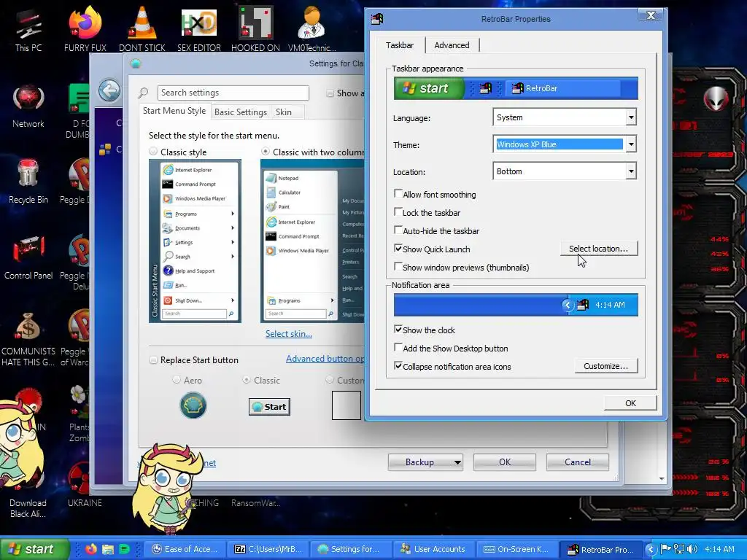
Task: Click the taskbar clock showing 4:14 AM
Action: pyautogui.click(x=719, y=549)
